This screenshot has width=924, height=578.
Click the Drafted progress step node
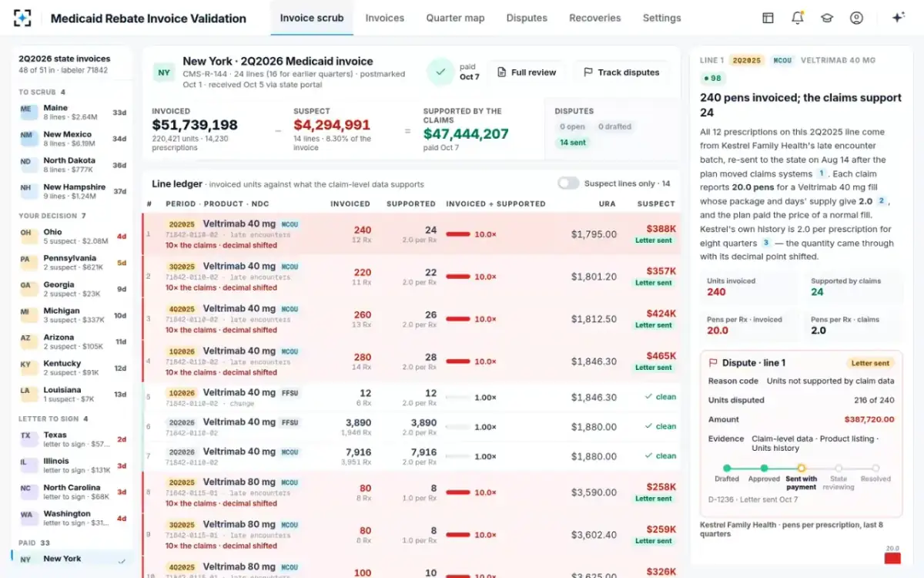coord(726,468)
